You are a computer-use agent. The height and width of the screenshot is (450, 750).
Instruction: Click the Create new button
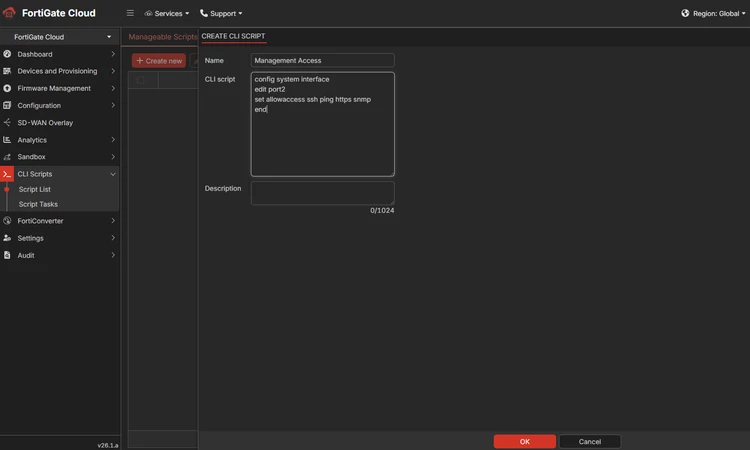click(x=159, y=61)
